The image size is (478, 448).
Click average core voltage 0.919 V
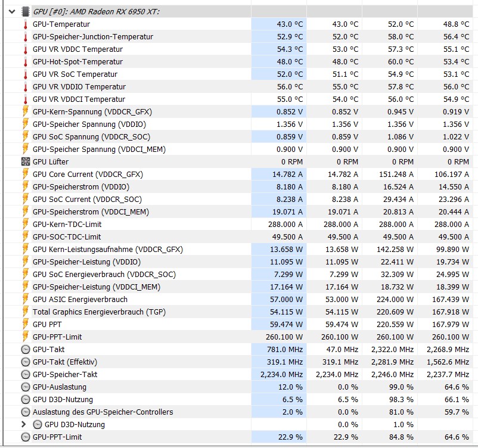456,111
